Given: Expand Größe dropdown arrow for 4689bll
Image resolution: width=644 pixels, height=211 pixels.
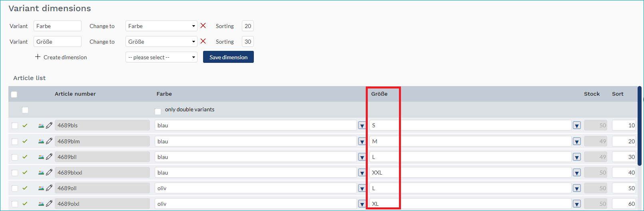Looking at the screenshot, I should 576,157.
